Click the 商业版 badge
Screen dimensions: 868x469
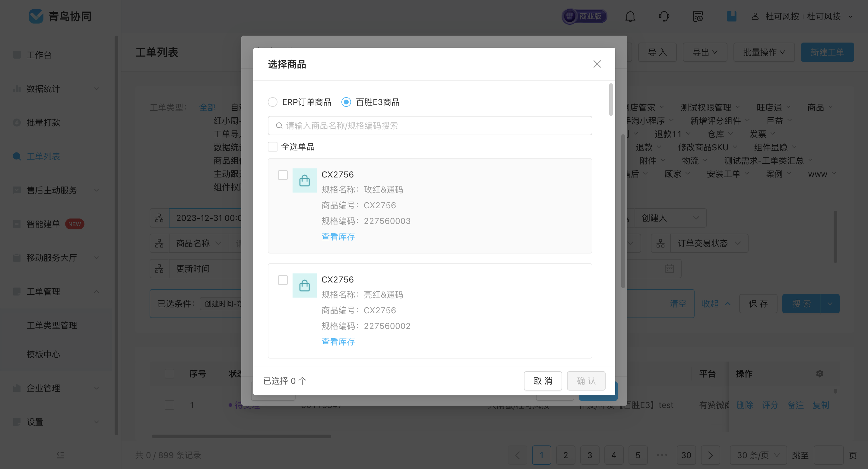click(584, 16)
